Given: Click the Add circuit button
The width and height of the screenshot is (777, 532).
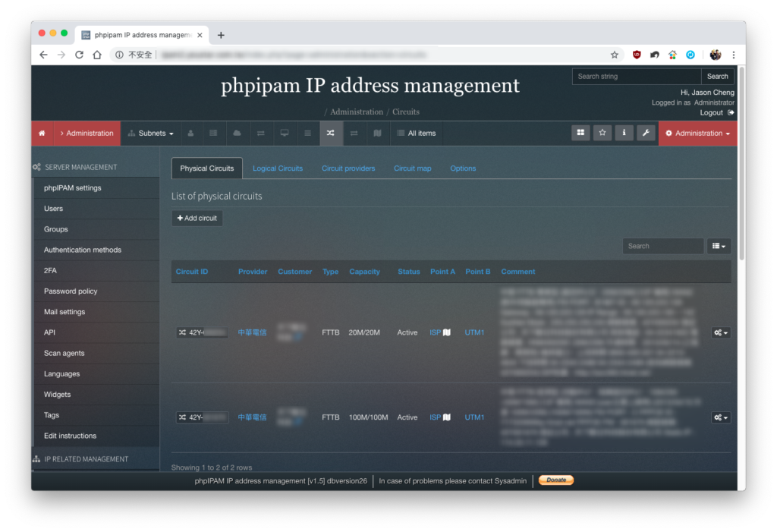Looking at the screenshot, I should 197,218.
